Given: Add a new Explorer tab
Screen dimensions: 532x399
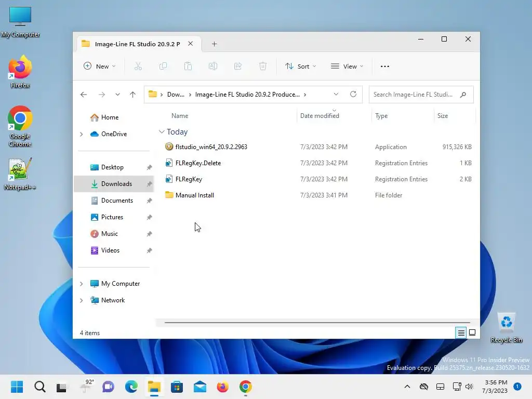Looking at the screenshot, I should coord(214,44).
